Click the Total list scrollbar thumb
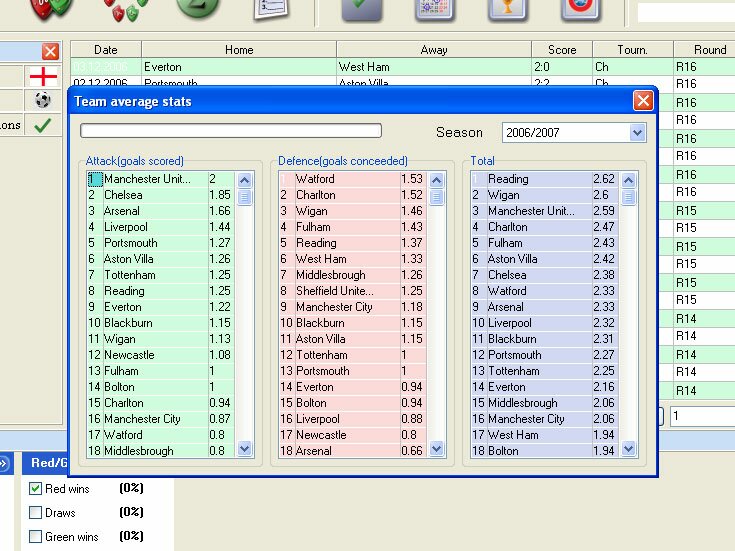 point(629,196)
